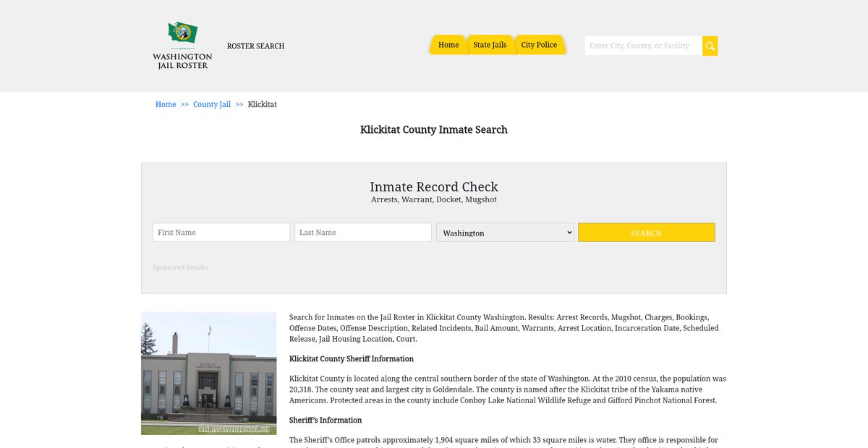Click the Washington Jail Roster logo
This screenshot has height=448, width=868.
pyautogui.click(x=182, y=46)
